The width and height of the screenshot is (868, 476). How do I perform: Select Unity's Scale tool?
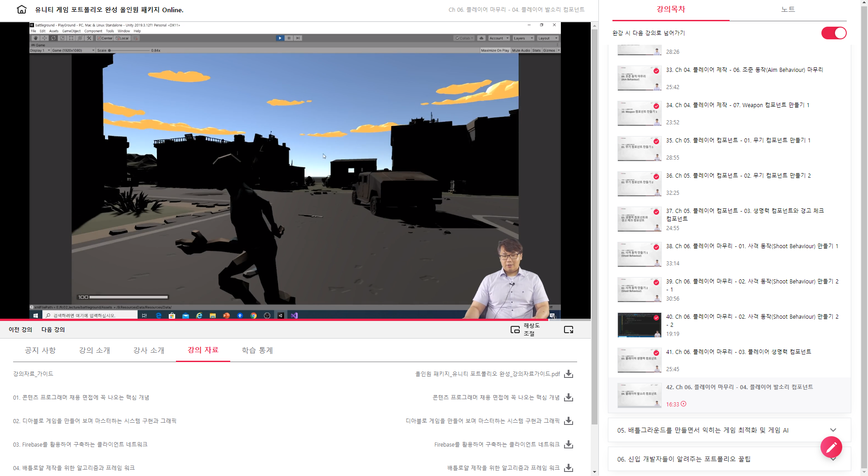[x=62, y=38]
